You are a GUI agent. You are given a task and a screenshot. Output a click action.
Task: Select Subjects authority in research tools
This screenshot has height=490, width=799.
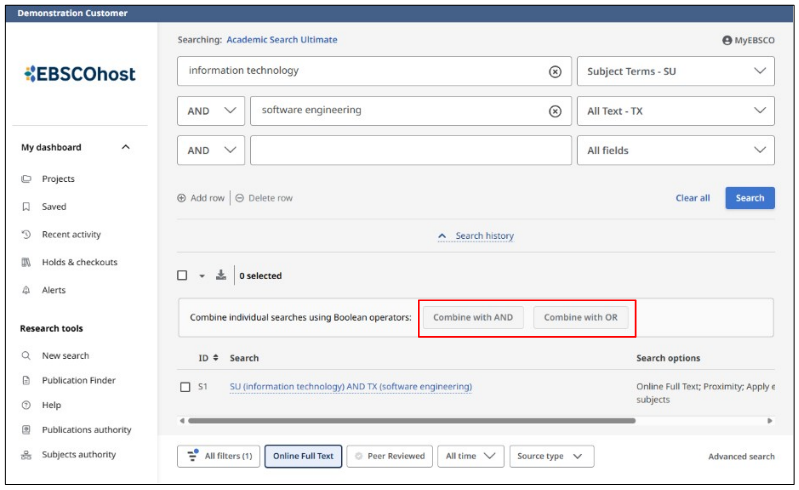pos(78,454)
